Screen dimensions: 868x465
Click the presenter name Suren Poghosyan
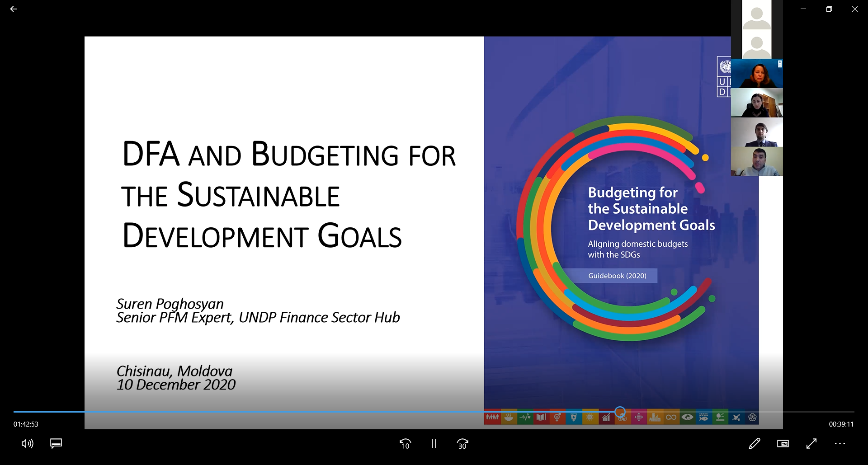[170, 304]
